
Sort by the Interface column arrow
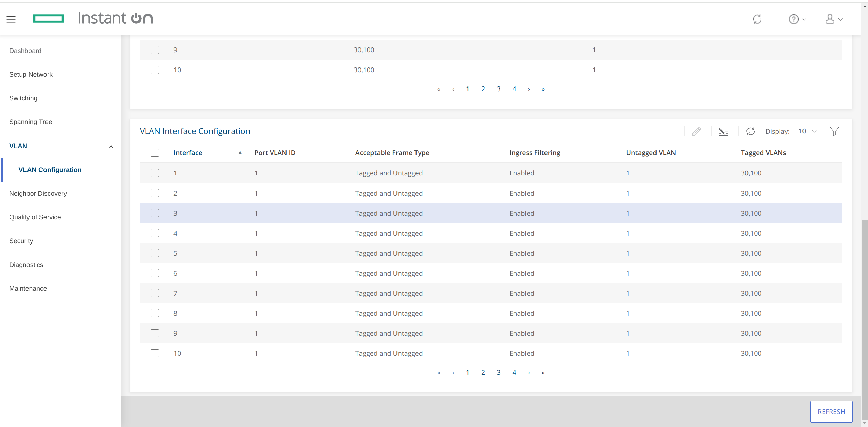tap(240, 153)
